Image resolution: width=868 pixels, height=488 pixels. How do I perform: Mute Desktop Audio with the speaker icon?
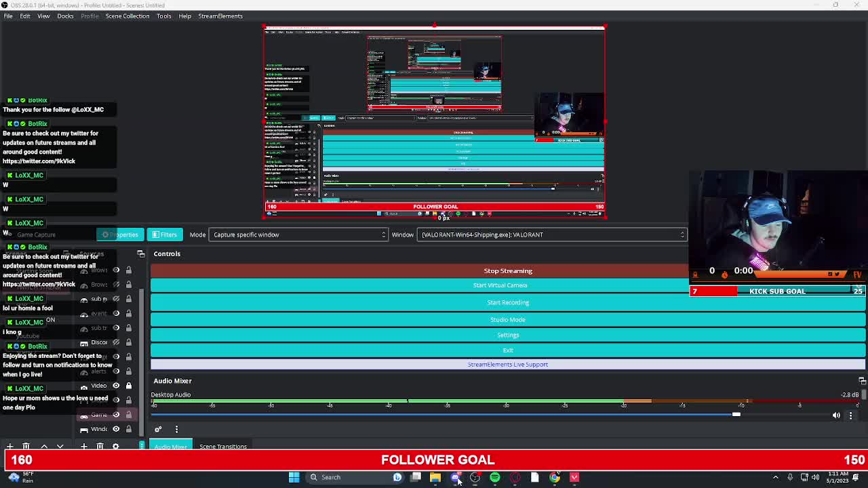[x=836, y=415]
